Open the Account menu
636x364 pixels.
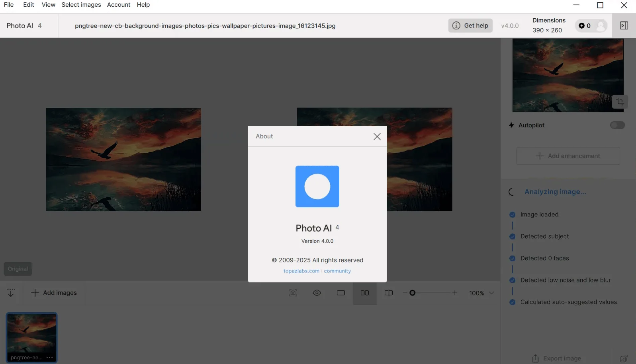[119, 5]
